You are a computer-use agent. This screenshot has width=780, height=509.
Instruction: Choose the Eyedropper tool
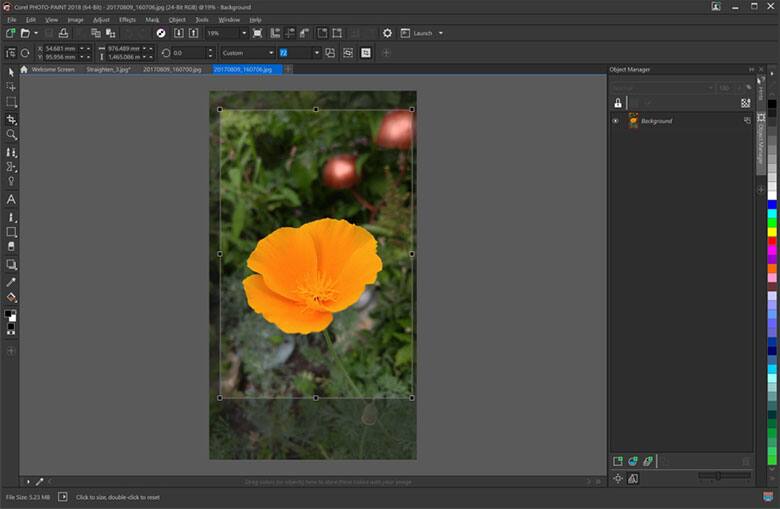click(11, 282)
